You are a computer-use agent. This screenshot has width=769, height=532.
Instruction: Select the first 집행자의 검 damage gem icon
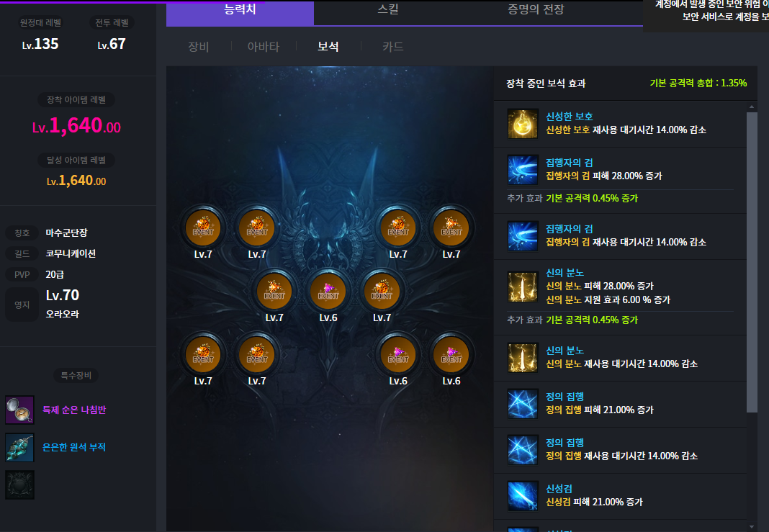(x=522, y=170)
